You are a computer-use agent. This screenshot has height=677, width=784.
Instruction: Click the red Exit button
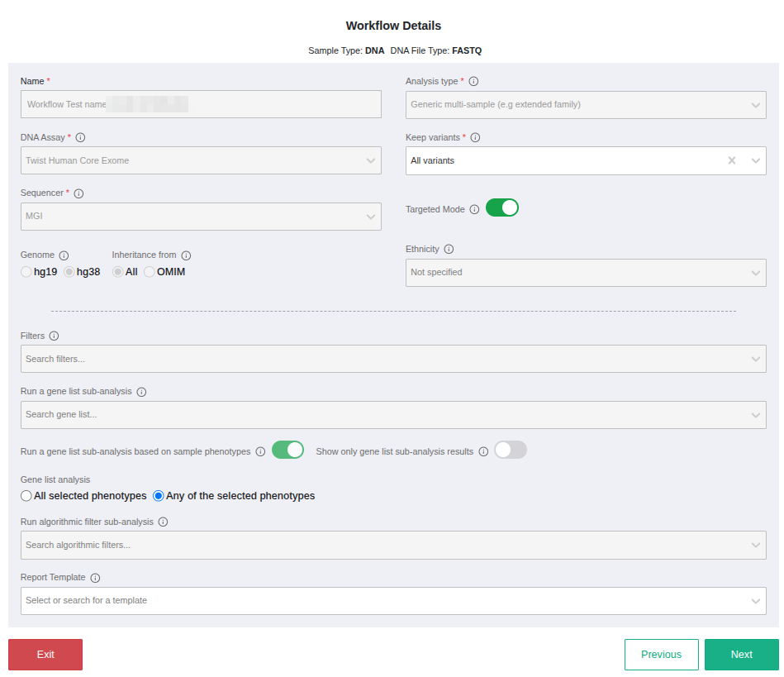45,655
